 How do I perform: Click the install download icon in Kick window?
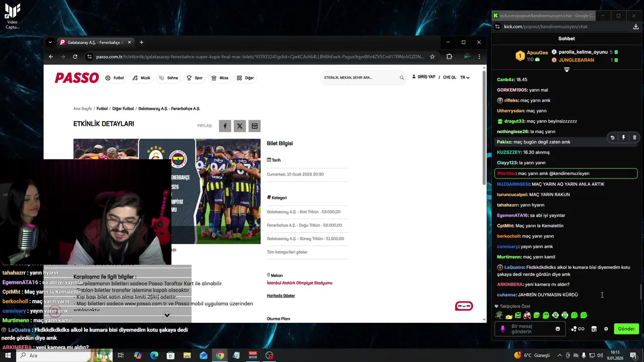[636, 27]
